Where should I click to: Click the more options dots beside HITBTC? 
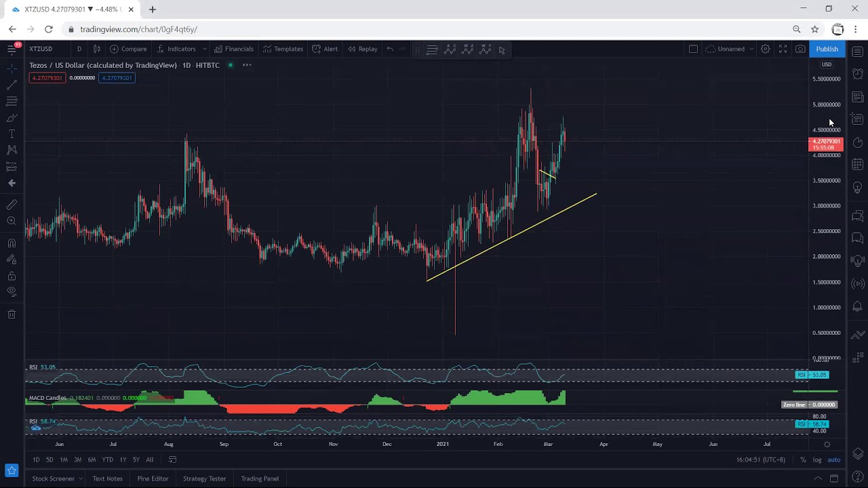(x=247, y=65)
